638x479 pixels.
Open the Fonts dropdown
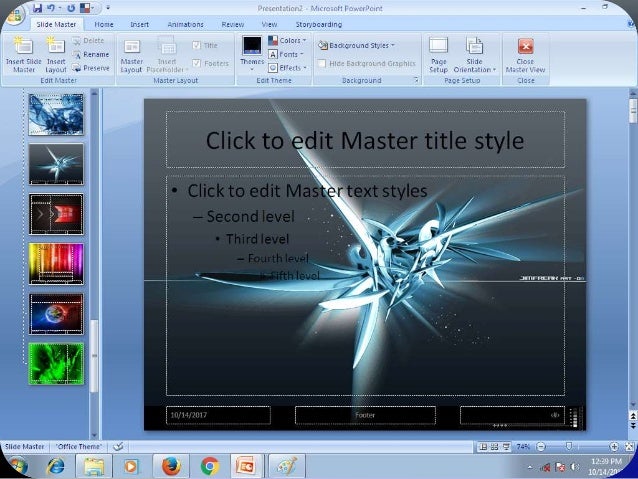pos(286,54)
